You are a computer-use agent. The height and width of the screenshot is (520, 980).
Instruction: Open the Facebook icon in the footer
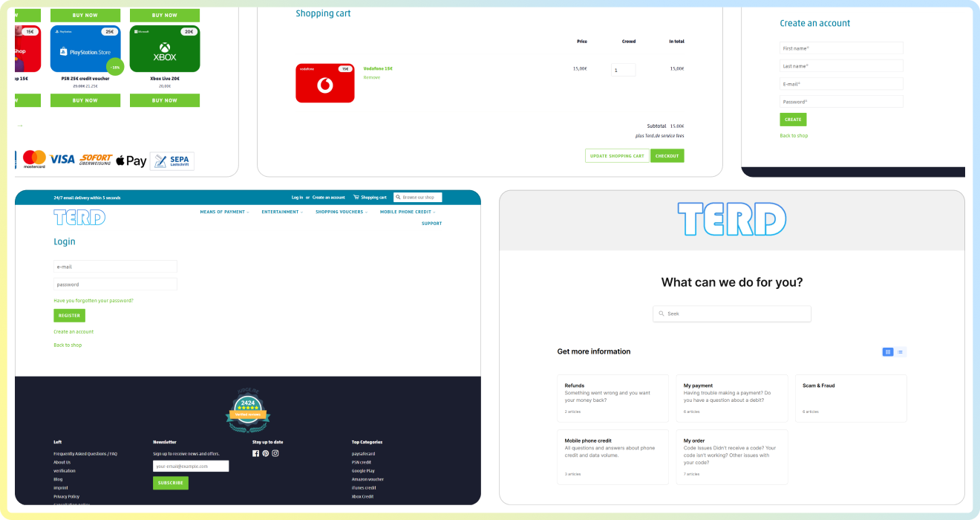coord(255,453)
